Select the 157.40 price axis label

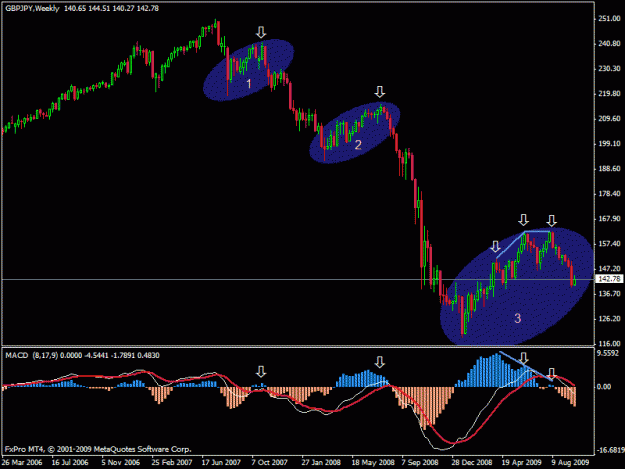[x=609, y=244]
